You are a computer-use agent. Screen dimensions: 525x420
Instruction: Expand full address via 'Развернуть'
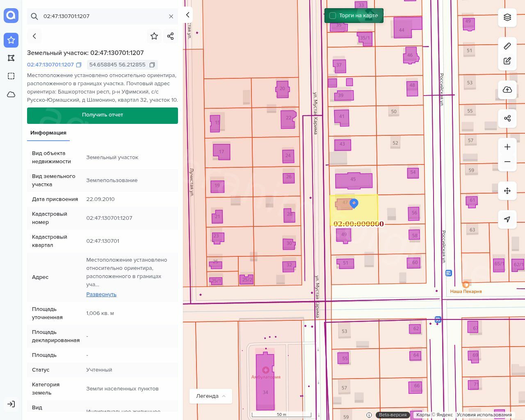pyautogui.click(x=101, y=294)
